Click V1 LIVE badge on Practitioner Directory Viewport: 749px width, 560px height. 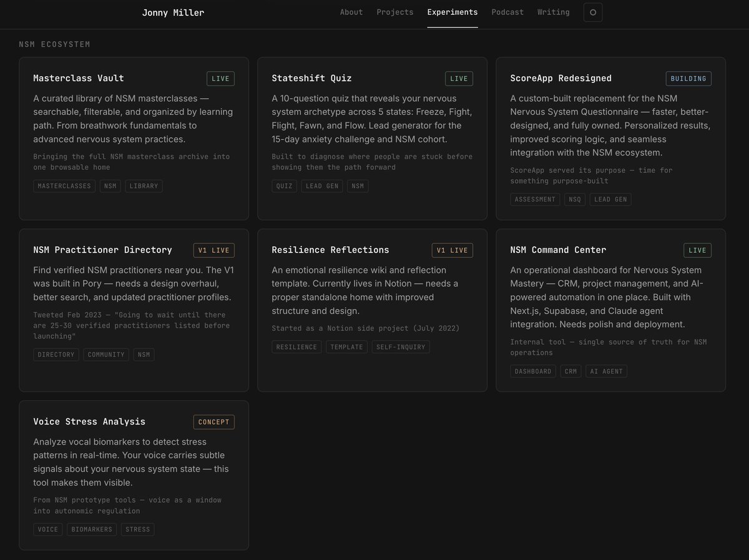(213, 250)
